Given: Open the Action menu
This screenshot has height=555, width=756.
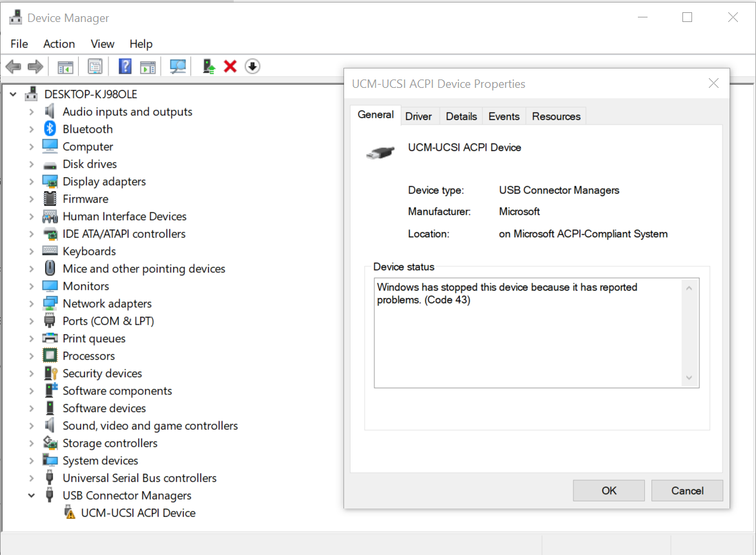Looking at the screenshot, I should click(59, 44).
